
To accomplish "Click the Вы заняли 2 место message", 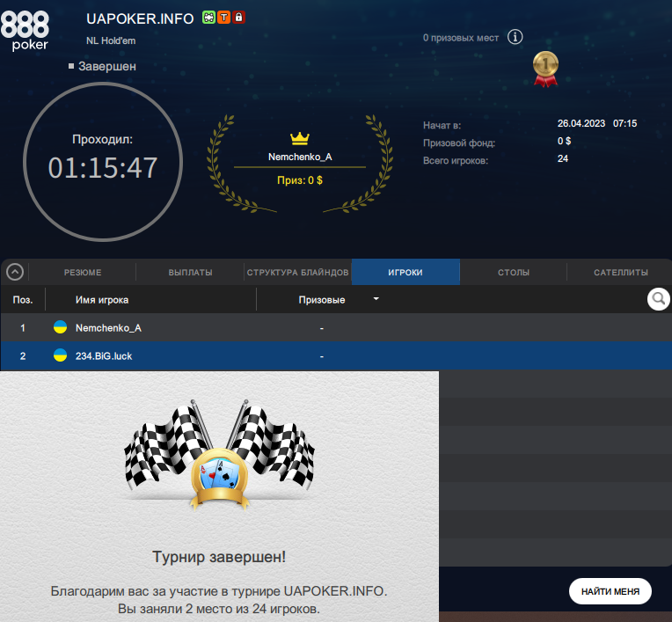I will pos(219,609).
